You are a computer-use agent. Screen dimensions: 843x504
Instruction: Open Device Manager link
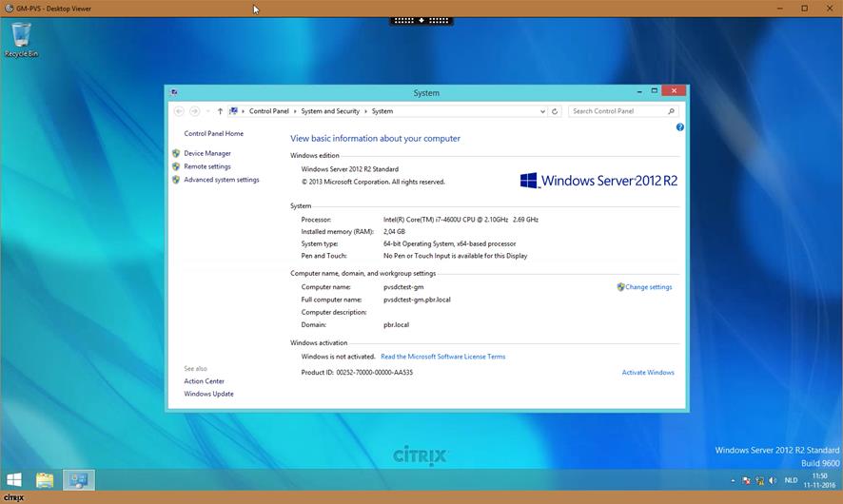tap(207, 153)
